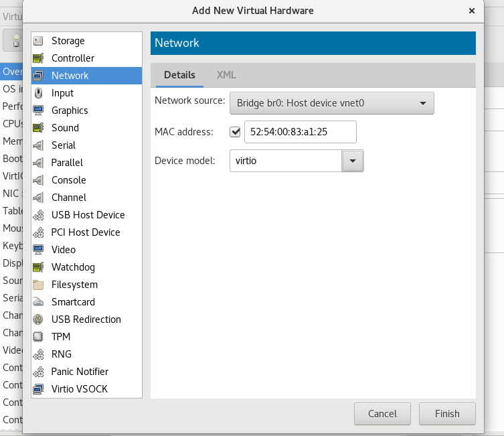Select Virtio VSOCK text
Screen dimensions: 504x436
pyautogui.click(x=80, y=388)
